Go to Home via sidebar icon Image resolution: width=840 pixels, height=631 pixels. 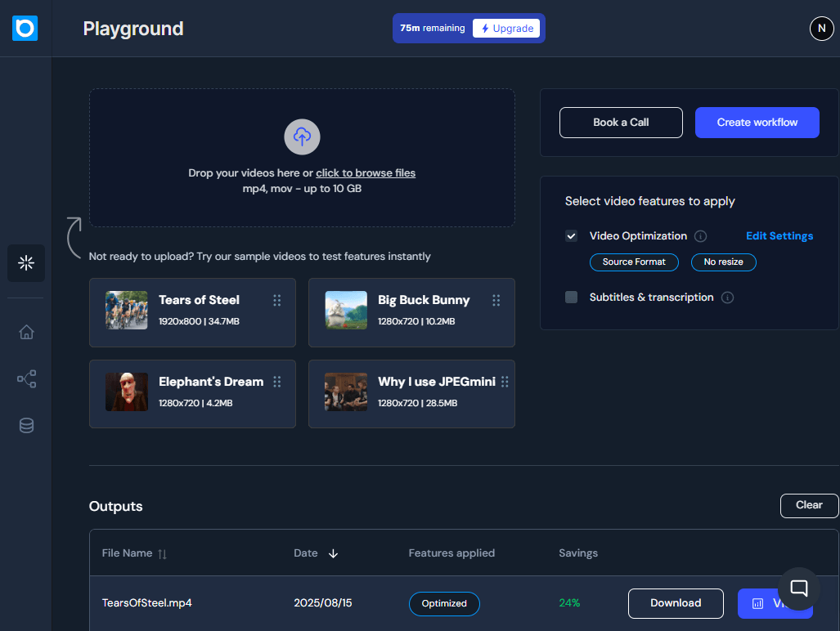(x=26, y=332)
